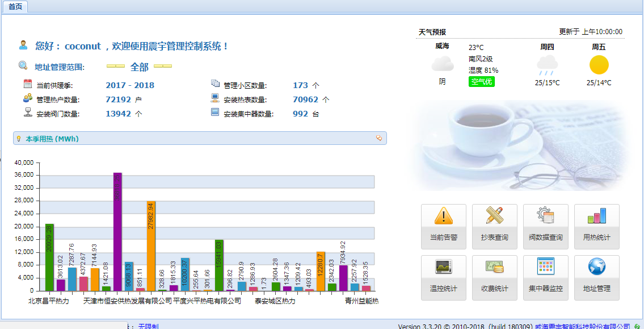Image resolution: width=644 pixels, height=329 pixels.
Task: Click the user icon next to the coconut greeting
Action: coord(23,45)
